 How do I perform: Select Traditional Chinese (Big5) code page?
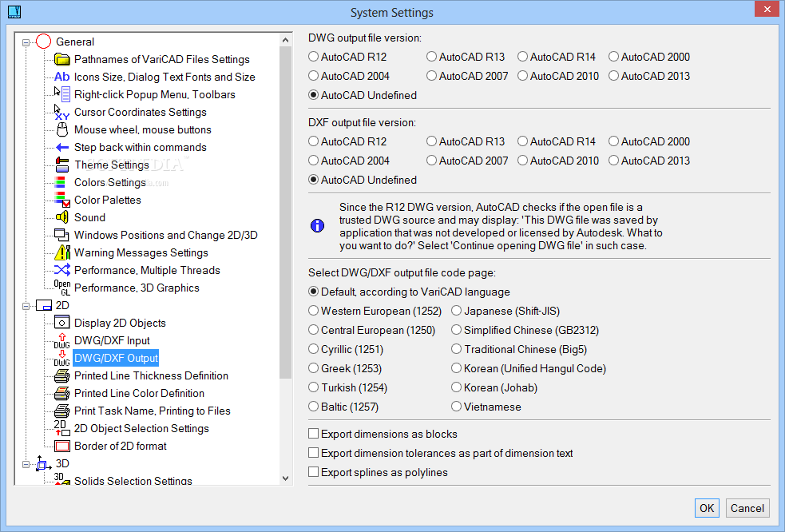click(x=519, y=349)
